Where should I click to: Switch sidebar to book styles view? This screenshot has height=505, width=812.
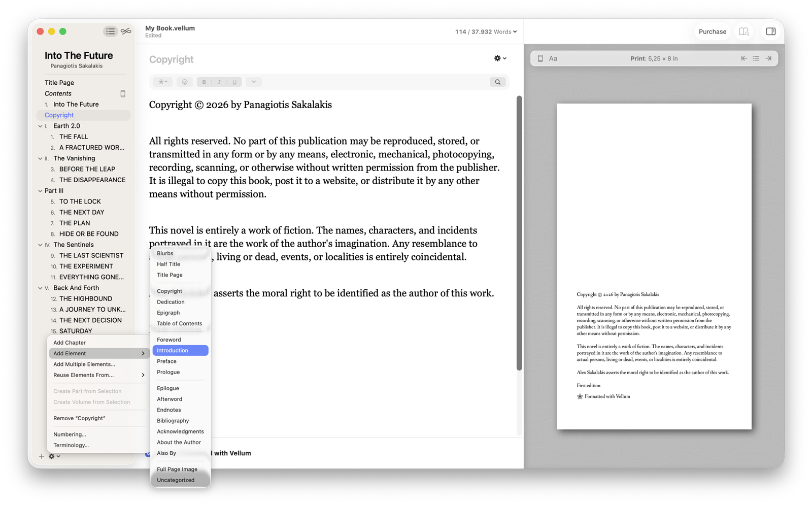(126, 31)
